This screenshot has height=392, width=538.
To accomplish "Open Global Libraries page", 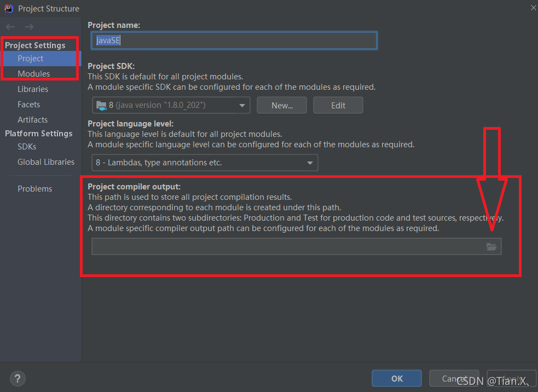I will click(46, 162).
